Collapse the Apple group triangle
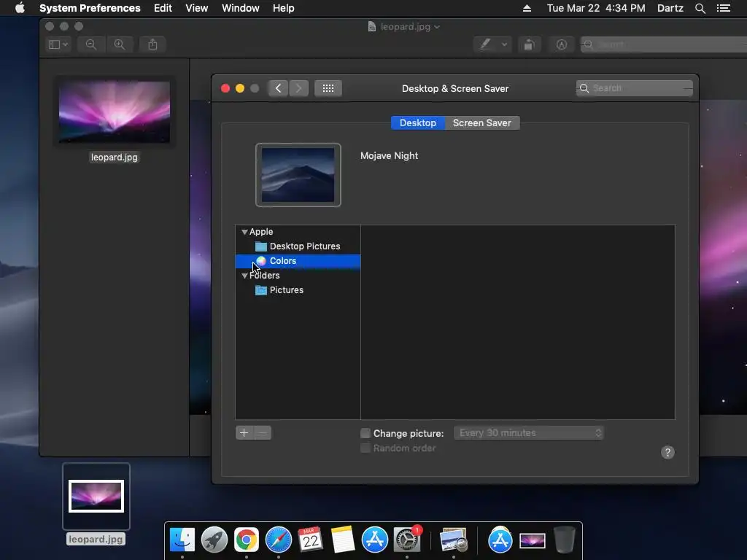This screenshot has height=560, width=747. pyautogui.click(x=244, y=232)
